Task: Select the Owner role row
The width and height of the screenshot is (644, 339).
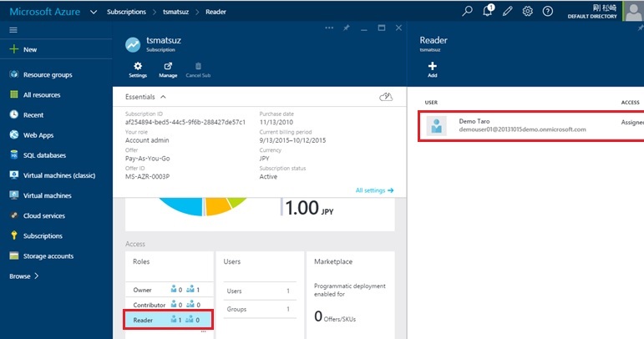Action: pyautogui.click(x=169, y=290)
